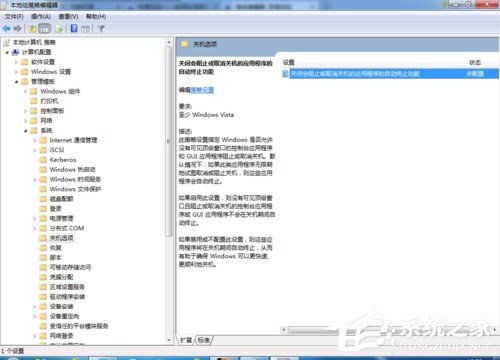Select the 打印机 folder

49,101
